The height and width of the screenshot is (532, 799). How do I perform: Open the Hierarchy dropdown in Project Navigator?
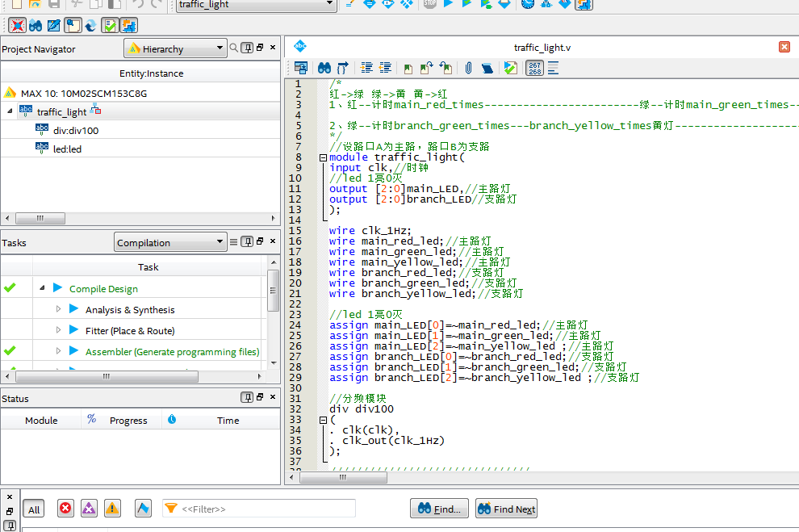(x=174, y=49)
